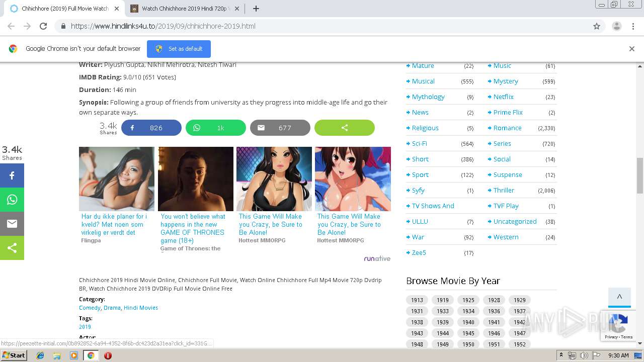Image resolution: width=644 pixels, height=362 pixels.
Task: Open a new browser tab
Action: pos(256,9)
